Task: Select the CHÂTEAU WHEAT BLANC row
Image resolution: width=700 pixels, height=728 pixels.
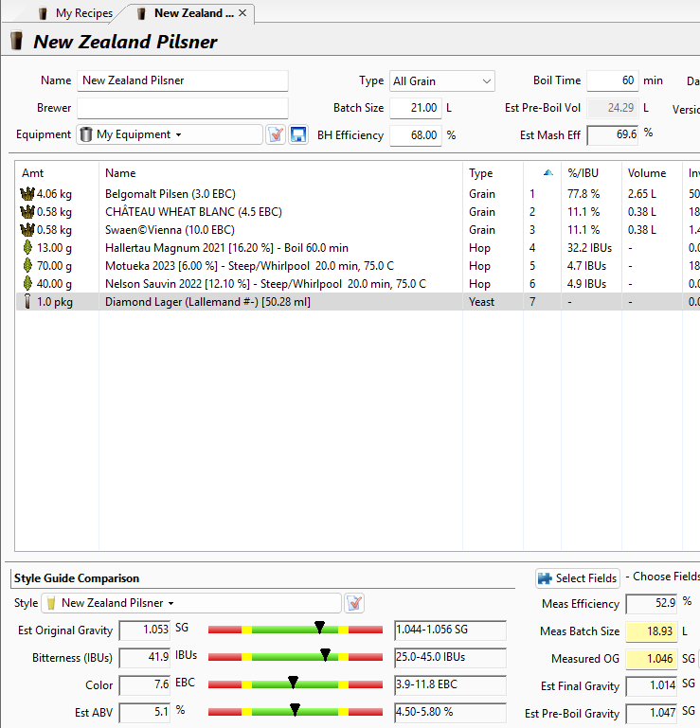Action: [358, 212]
